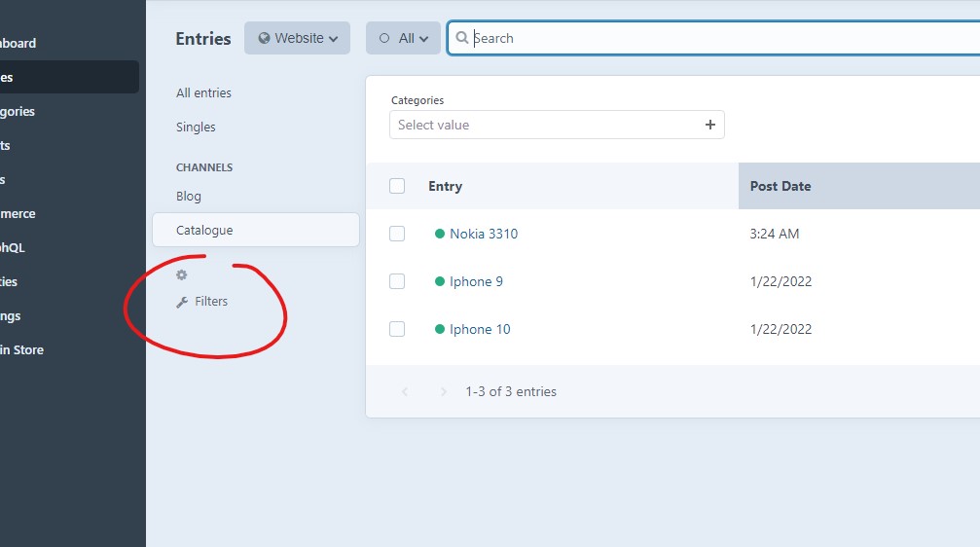The height and width of the screenshot is (547, 980).
Task: Click green status dot for Iphone 9
Action: (439, 281)
